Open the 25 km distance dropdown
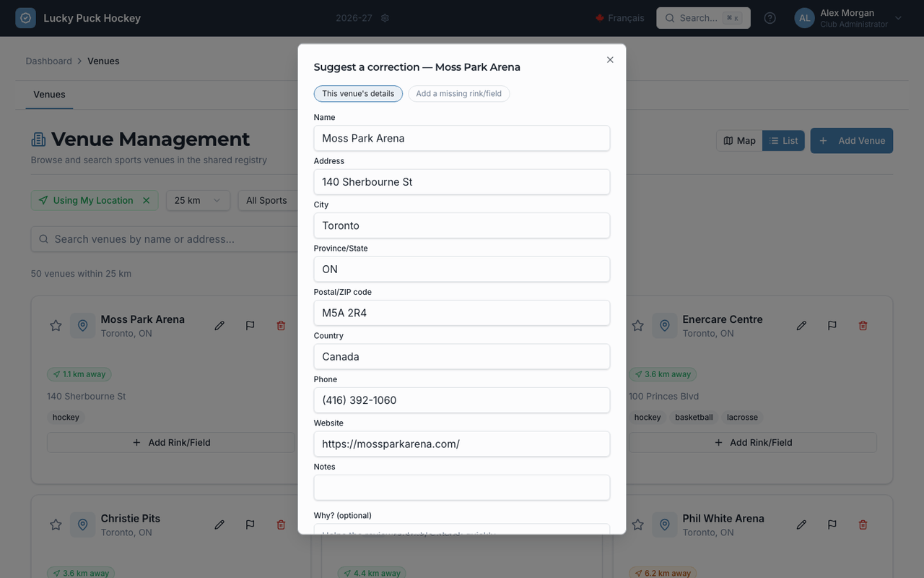 198,200
